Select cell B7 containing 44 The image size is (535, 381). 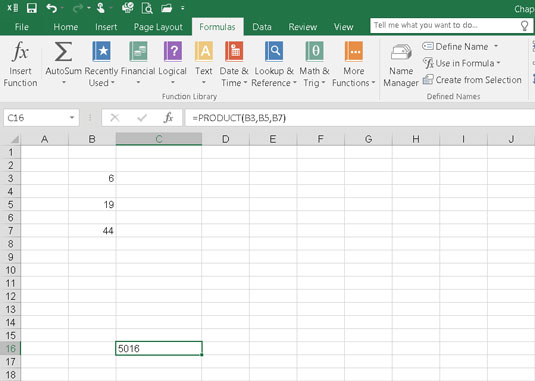point(92,231)
